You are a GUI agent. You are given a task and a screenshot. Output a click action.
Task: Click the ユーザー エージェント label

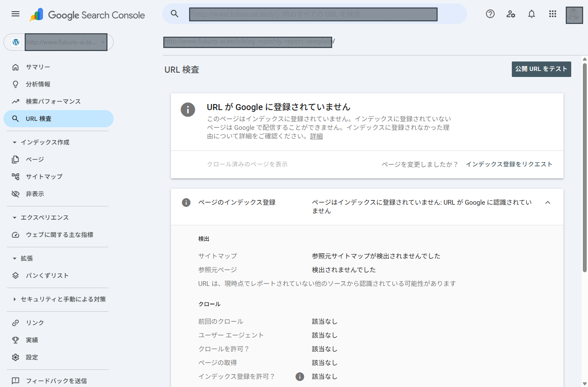(x=231, y=335)
